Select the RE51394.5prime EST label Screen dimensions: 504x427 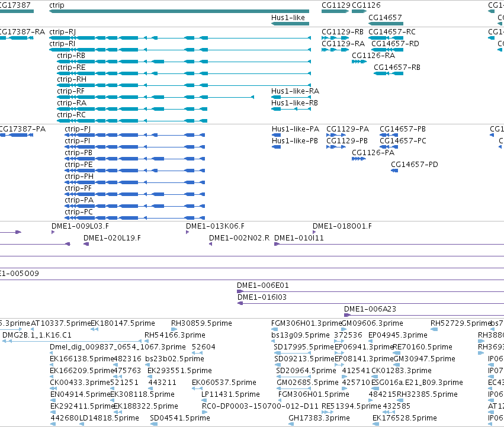[352, 407]
